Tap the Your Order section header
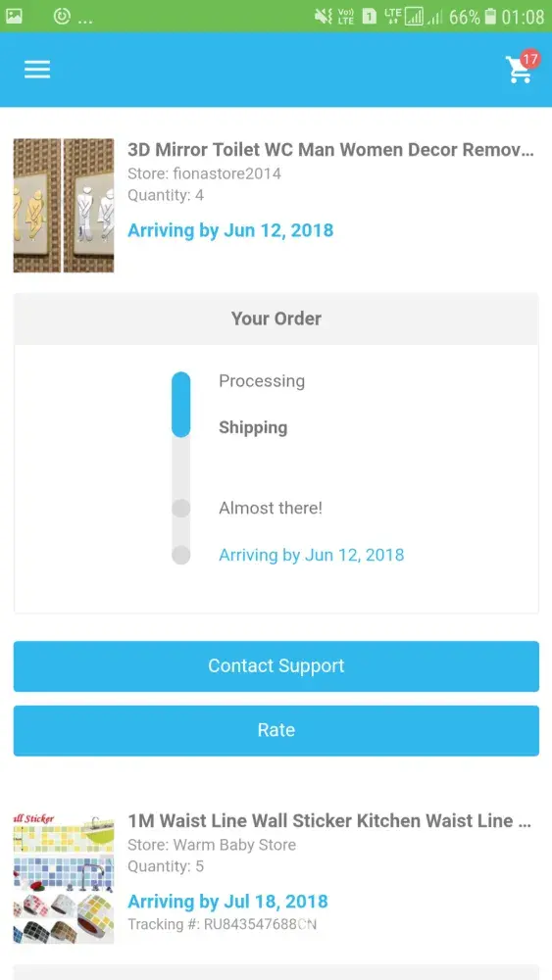The height and width of the screenshot is (980, 552). 276,318
